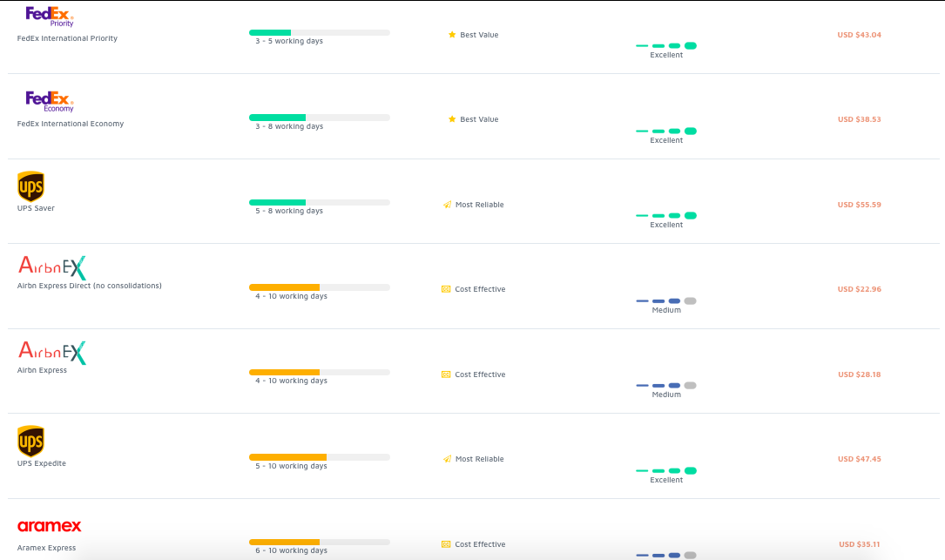Click the Aramex logo

pos(50,526)
